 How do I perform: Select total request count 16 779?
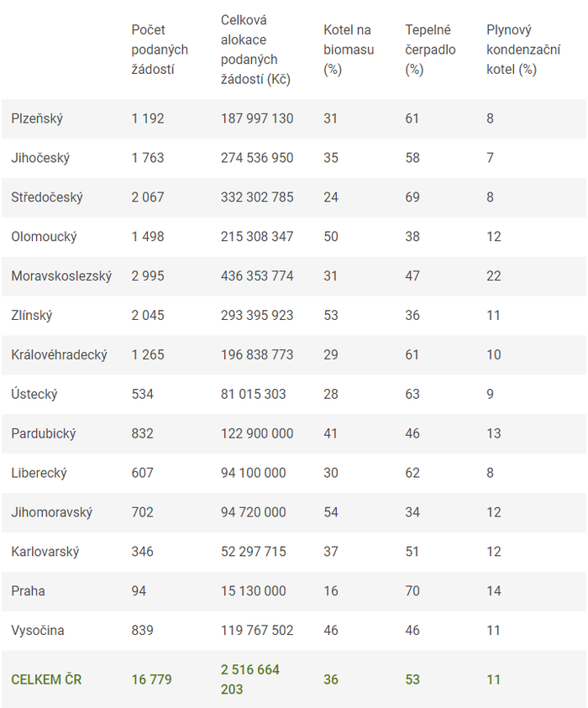(x=151, y=679)
